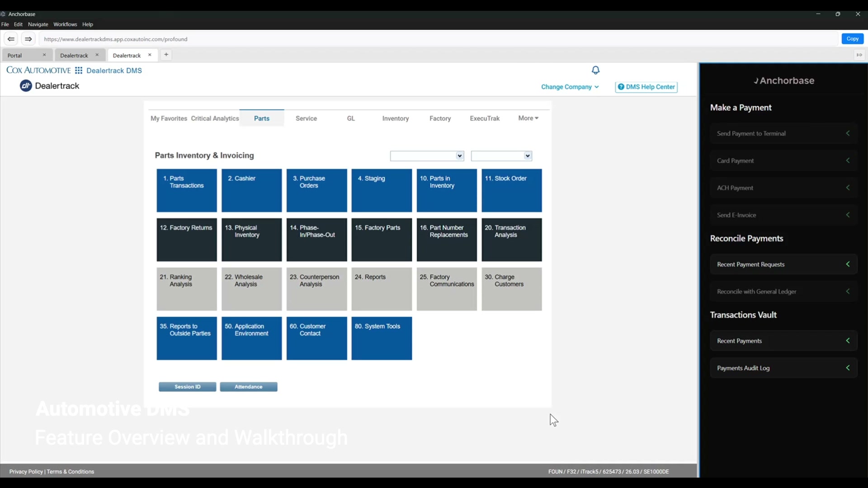
Task: Collapse the Anchorbase side panel arrow
Action: pyautogui.click(x=859, y=55)
